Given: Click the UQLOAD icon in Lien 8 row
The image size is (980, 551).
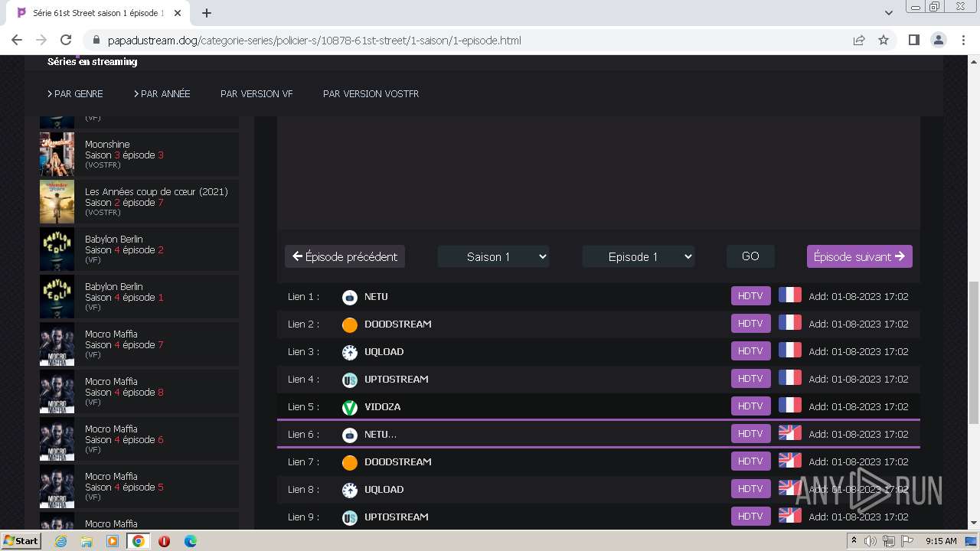Looking at the screenshot, I should click(349, 490).
